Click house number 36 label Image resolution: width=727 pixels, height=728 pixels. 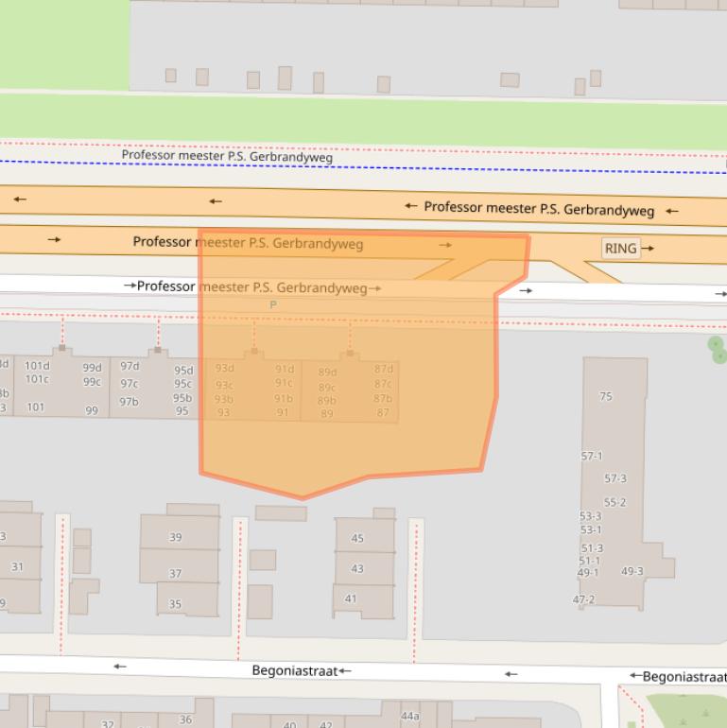185,720
